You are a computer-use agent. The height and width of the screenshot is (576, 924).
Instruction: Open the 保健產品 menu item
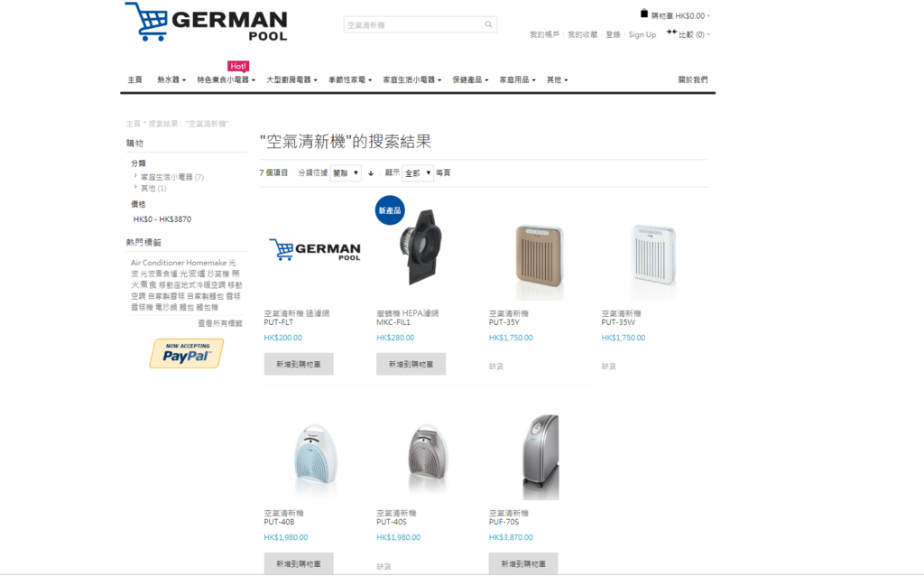[x=470, y=79]
